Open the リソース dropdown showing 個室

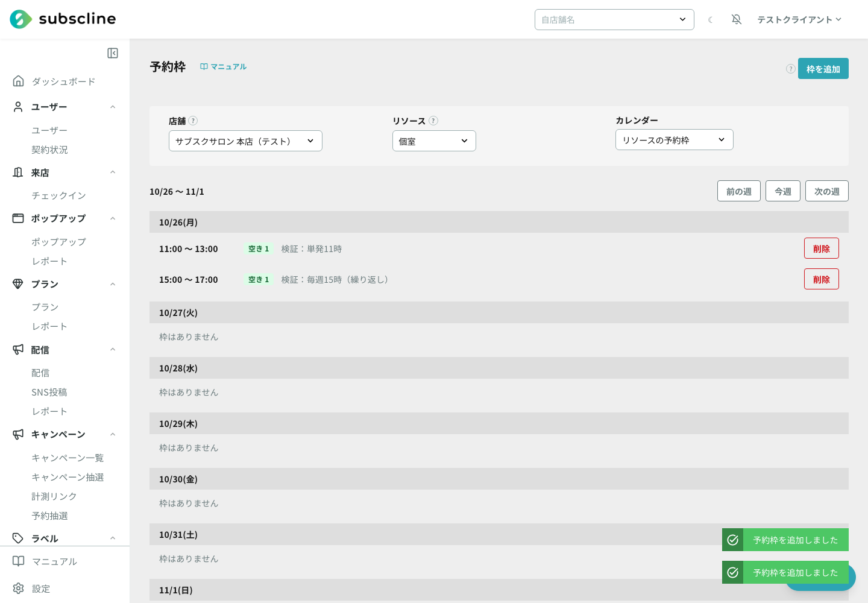pos(434,141)
